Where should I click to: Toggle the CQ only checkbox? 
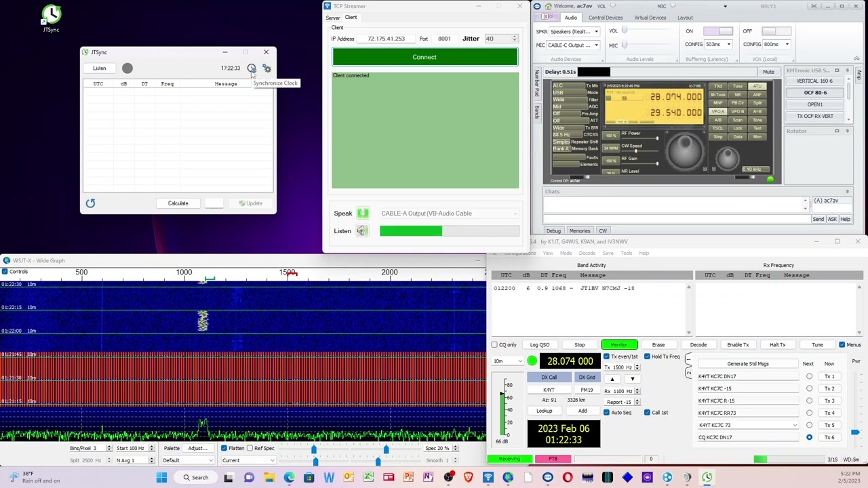pos(494,345)
